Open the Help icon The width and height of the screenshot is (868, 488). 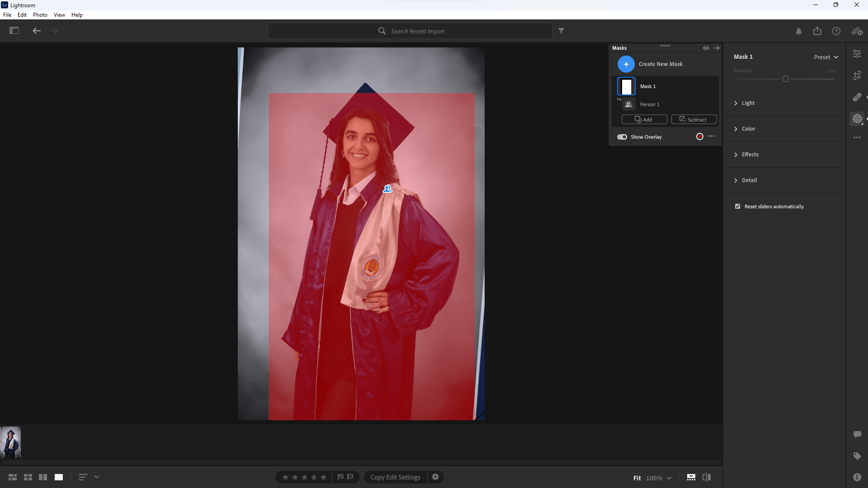click(836, 31)
